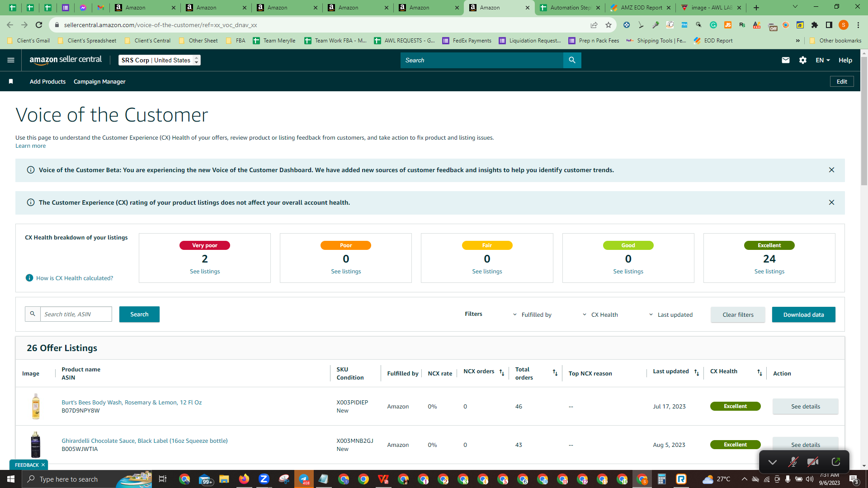The height and width of the screenshot is (488, 868).
Task: Open the Client's Spreadsheet bookmark
Action: [87, 41]
